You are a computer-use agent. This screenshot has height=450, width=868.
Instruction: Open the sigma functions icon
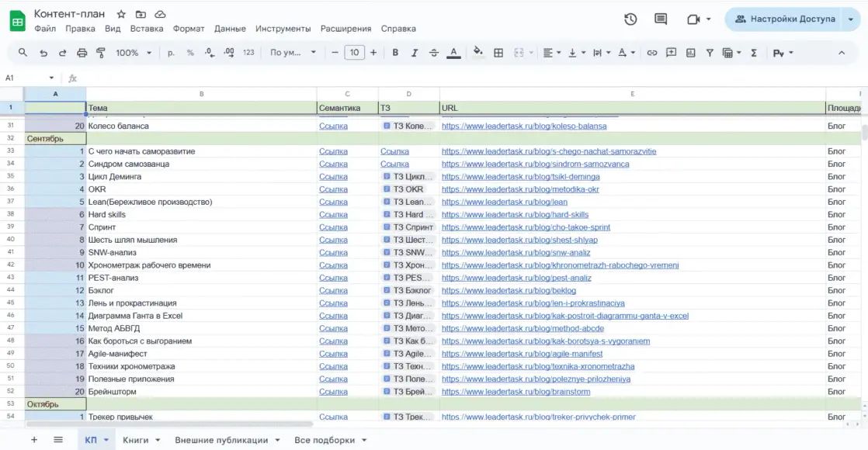click(753, 53)
